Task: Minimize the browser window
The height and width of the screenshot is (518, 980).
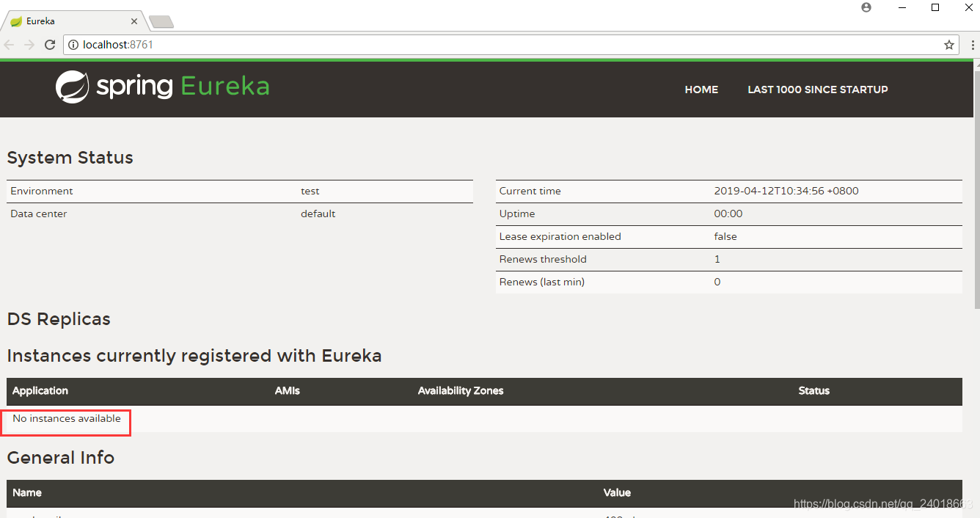Action: click(901, 7)
